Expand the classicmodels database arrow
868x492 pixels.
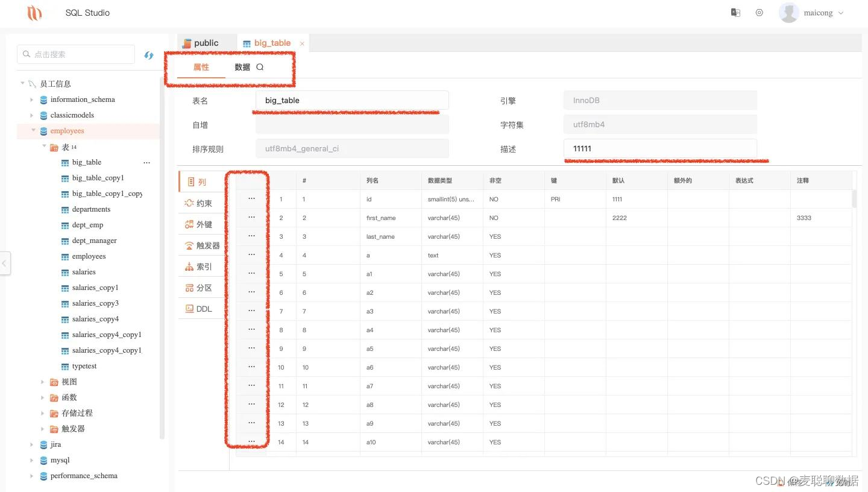(32, 115)
